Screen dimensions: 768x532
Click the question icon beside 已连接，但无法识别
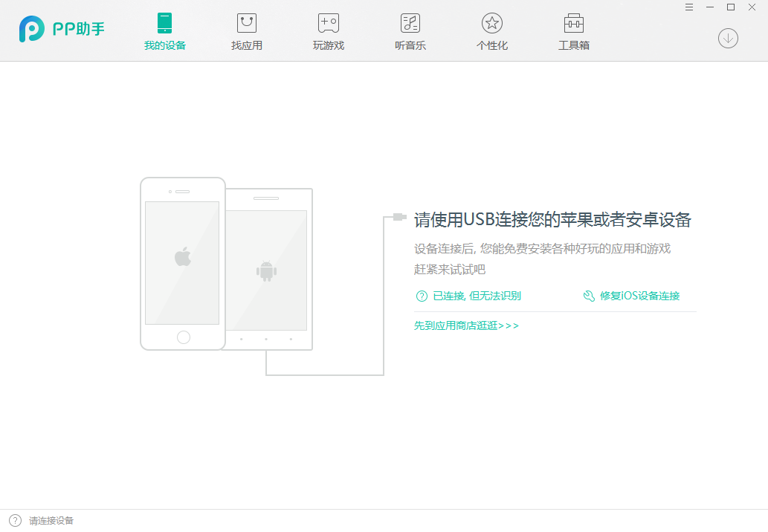pos(422,296)
